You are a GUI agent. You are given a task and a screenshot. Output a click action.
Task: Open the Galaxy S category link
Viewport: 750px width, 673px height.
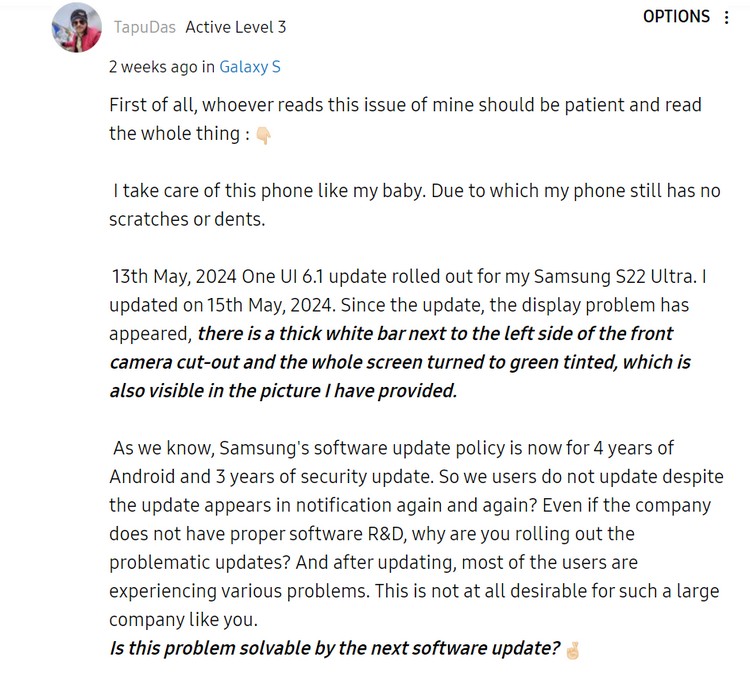tap(250, 67)
